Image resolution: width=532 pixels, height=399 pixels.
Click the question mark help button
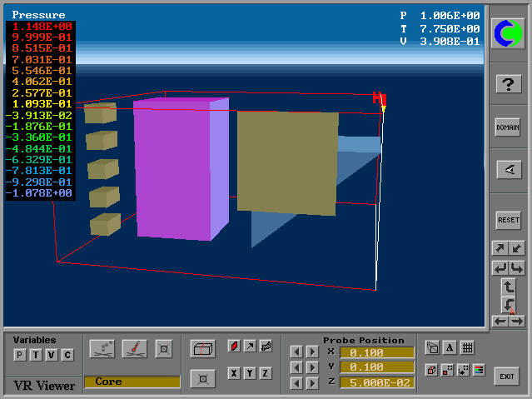click(508, 84)
